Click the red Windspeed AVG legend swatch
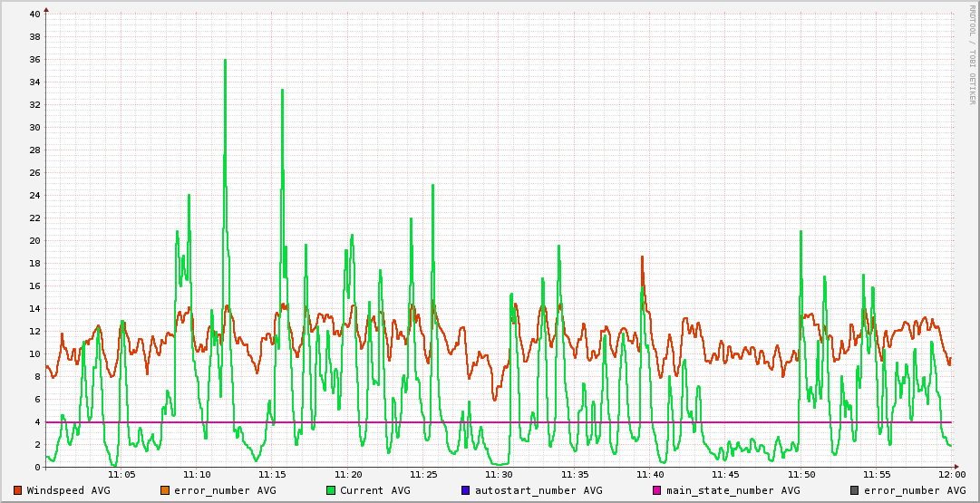The image size is (980, 503). [18, 490]
